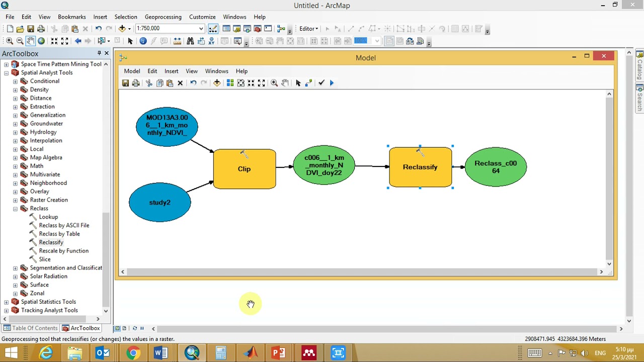
Task: Open Word from the taskbar
Action: (161, 353)
